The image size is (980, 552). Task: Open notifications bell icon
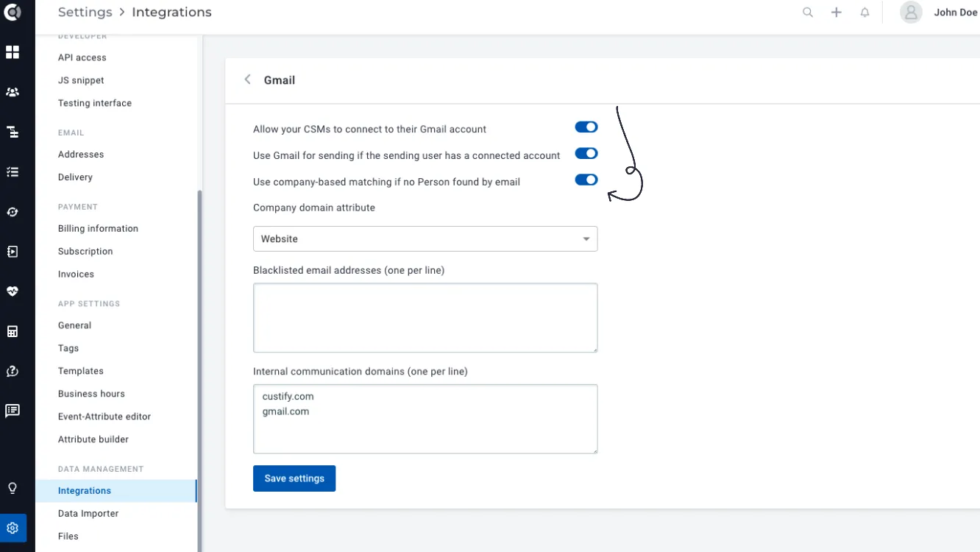(865, 13)
